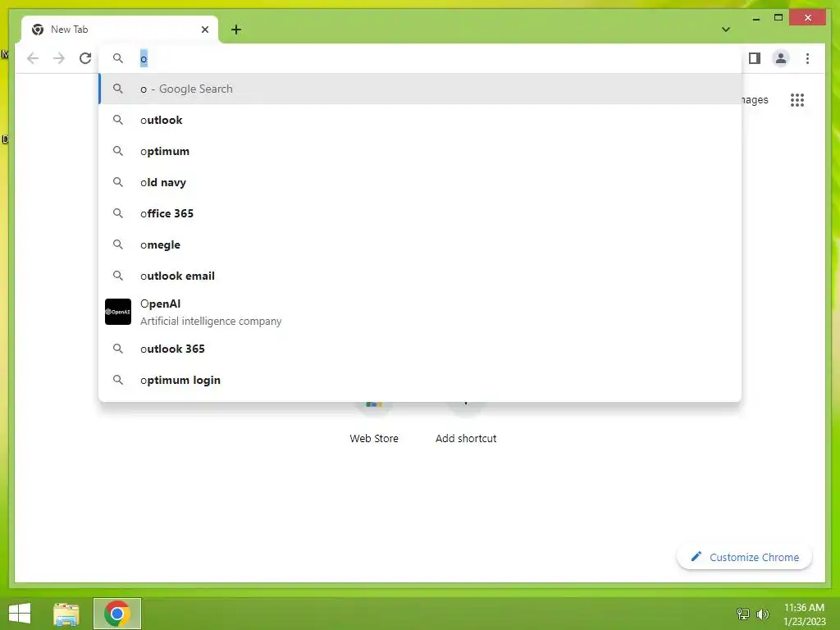Select the New Tab tab
Image resolution: width=840 pixels, height=630 pixels.
coord(120,30)
